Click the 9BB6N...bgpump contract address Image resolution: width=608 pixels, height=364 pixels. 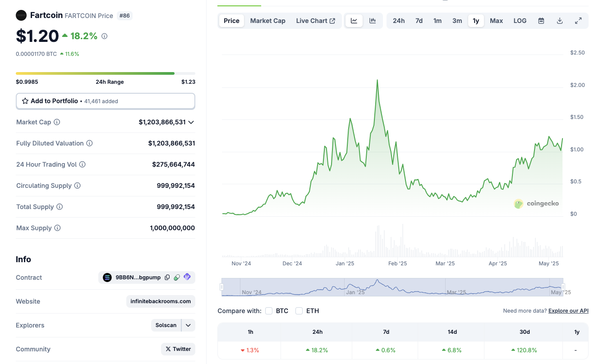click(x=138, y=278)
